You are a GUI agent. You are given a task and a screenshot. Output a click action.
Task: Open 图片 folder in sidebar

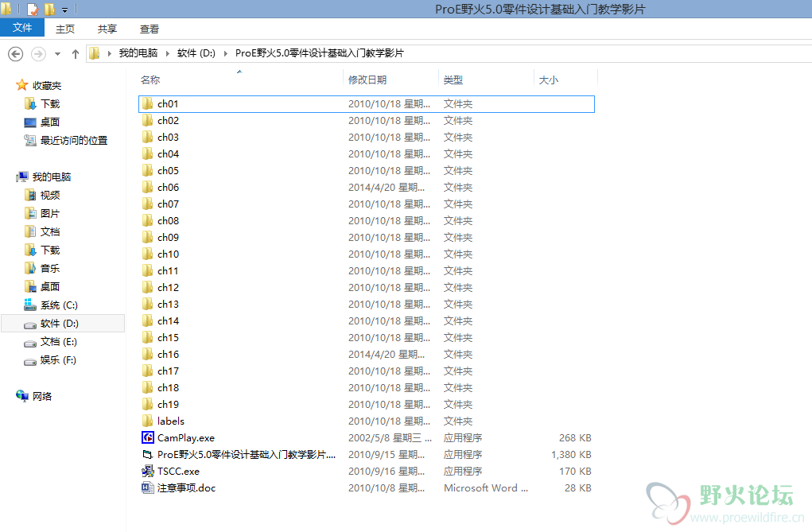click(x=50, y=213)
